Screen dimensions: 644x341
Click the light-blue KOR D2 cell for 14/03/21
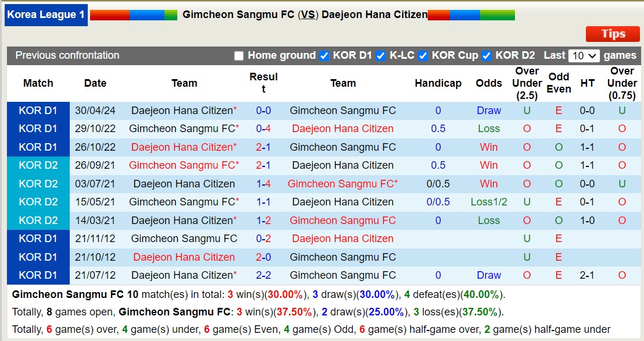pos(38,220)
